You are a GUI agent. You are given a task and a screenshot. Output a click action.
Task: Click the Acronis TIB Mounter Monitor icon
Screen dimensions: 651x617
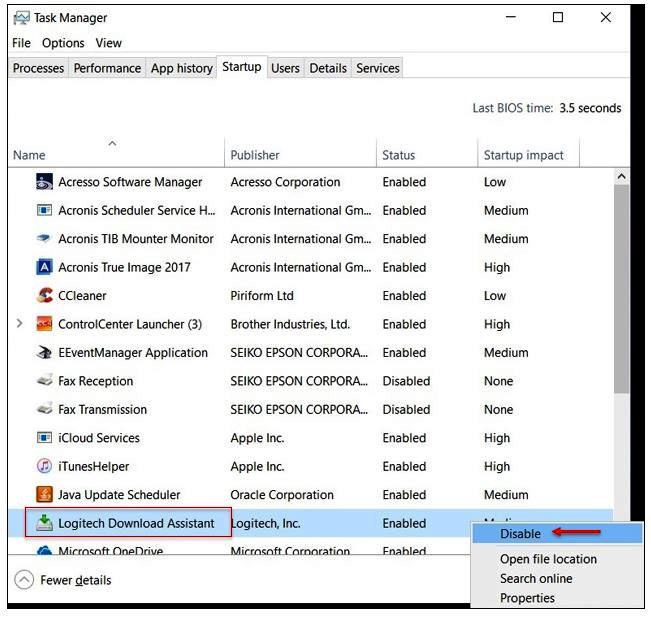[x=44, y=238]
